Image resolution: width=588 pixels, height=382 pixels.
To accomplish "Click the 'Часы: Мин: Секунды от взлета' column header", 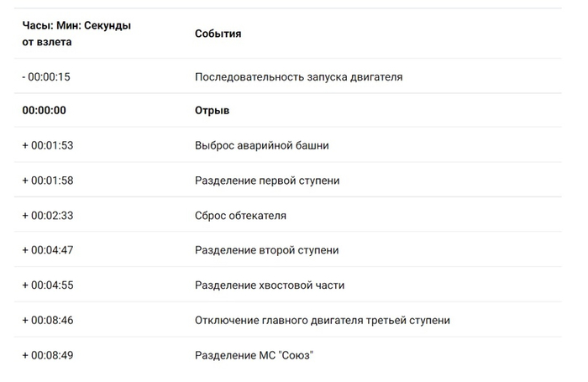I will tap(76, 34).
